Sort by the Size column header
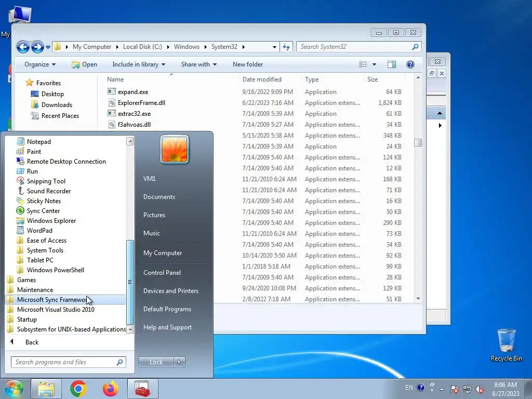This screenshot has height=399, width=532. tap(372, 79)
